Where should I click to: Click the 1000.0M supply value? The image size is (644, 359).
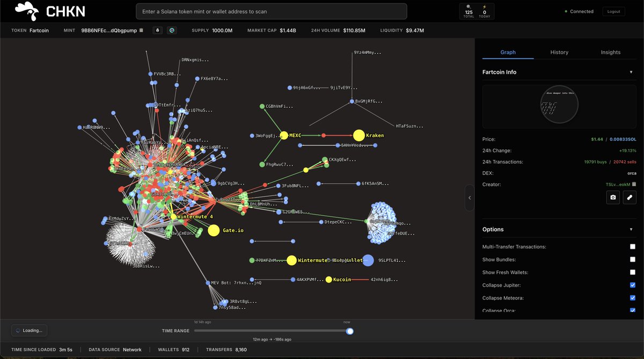[x=222, y=31]
